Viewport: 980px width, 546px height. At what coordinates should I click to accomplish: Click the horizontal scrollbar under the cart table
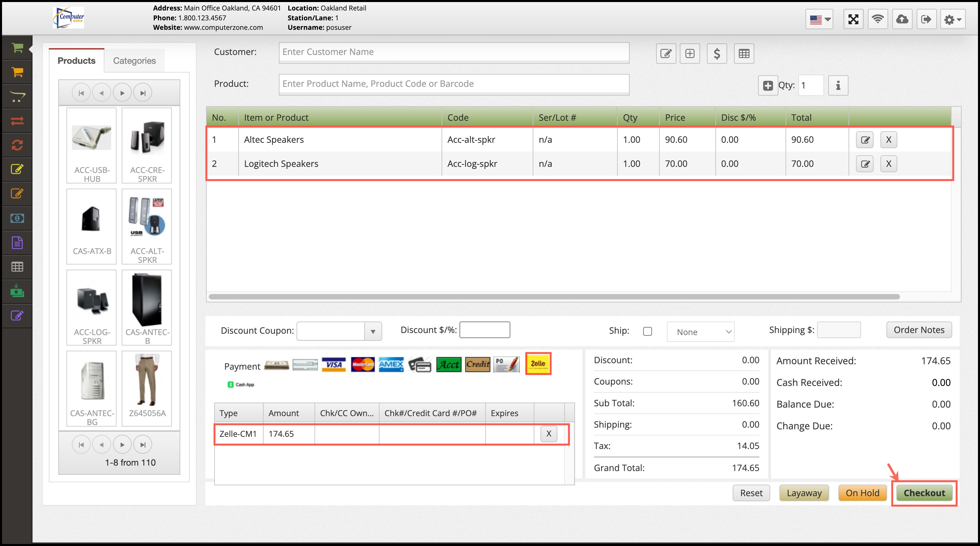click(554, 297)
